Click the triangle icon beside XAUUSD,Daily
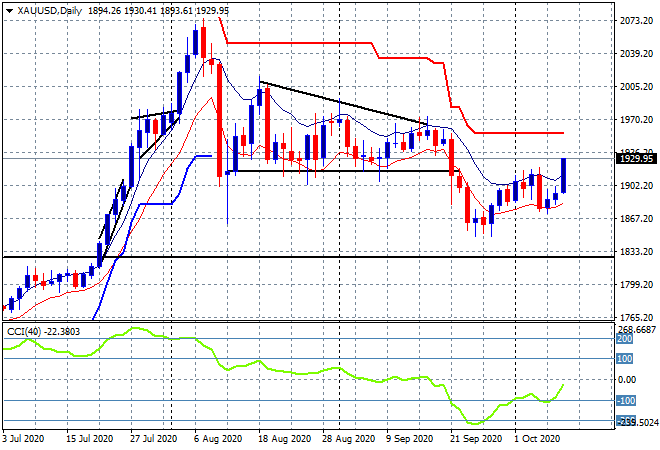The width and height of the screenshot is (660, 450). pos(9,11)
